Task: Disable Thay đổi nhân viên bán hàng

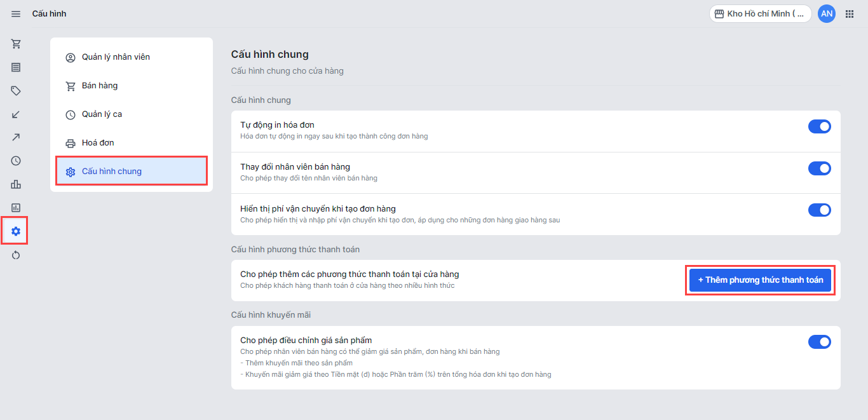Action: [x=819, y=168]
